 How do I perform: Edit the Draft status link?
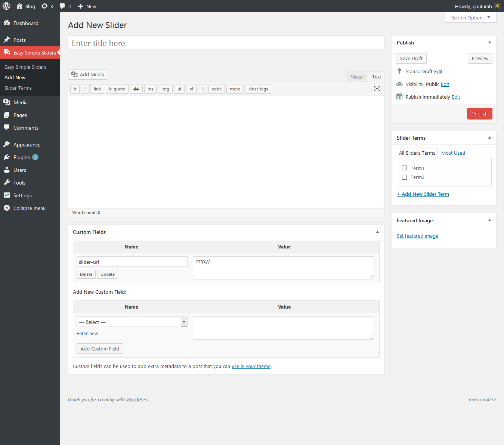click(438, 71)
